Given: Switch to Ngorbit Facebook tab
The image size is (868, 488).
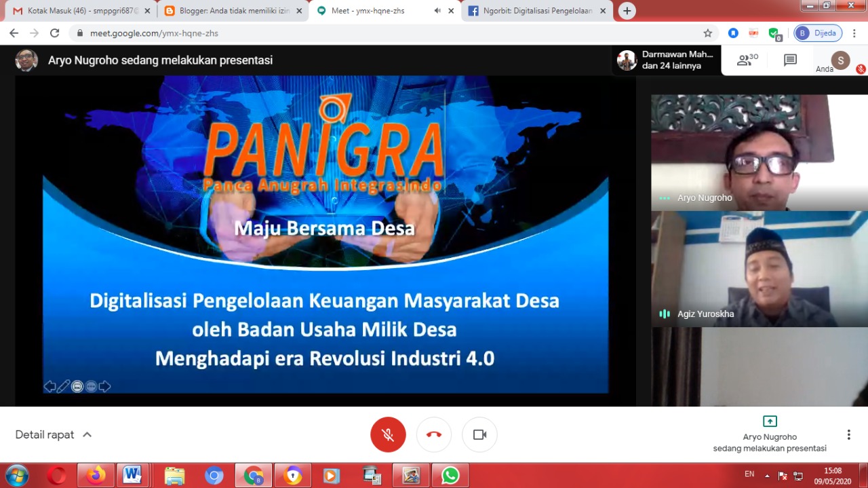Looking at the screenshot, I should click(536, 11).
